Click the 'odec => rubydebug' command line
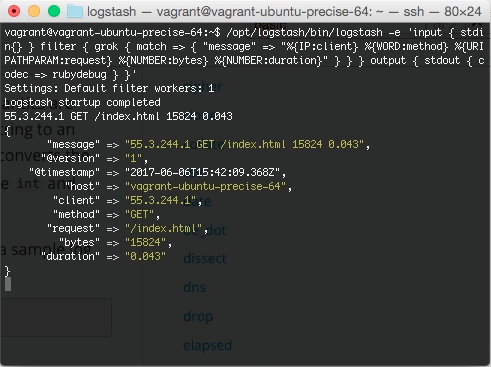 (x=70, y=74)
